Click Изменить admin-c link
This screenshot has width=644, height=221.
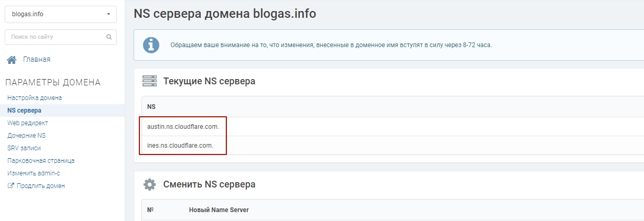pos(30,173)
